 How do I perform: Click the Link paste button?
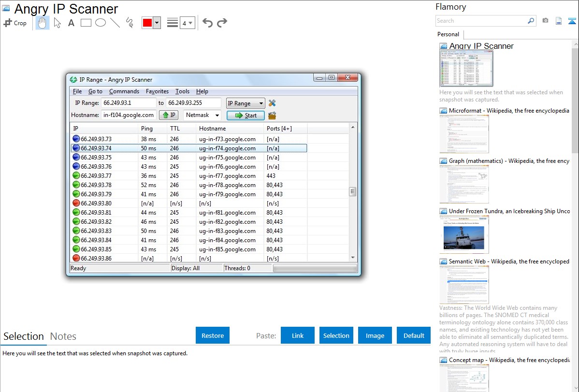pos(298,335)
